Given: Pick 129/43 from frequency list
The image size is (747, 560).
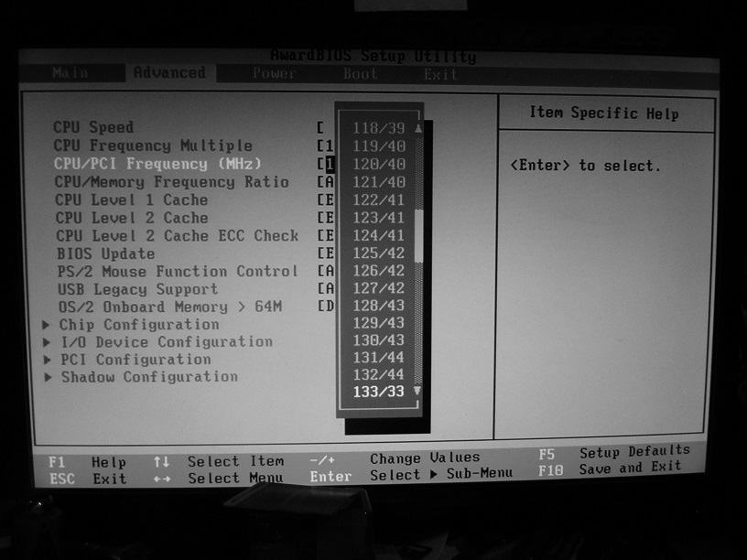Looking at the screenshot, I should pyautogui.click(x=379, y=323).
